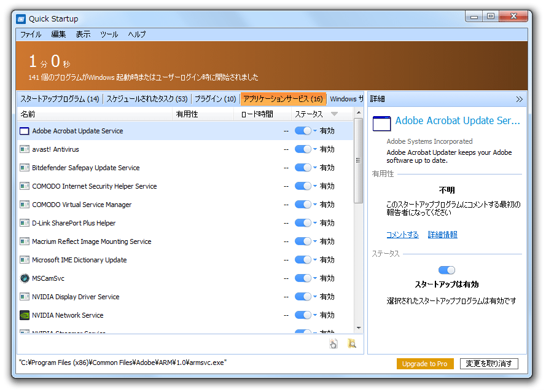Click the MSCamSvc camera icon

25,278
